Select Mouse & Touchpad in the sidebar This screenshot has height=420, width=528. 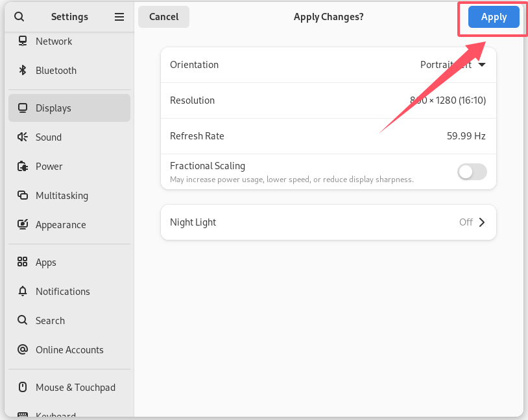coord(69,388)
